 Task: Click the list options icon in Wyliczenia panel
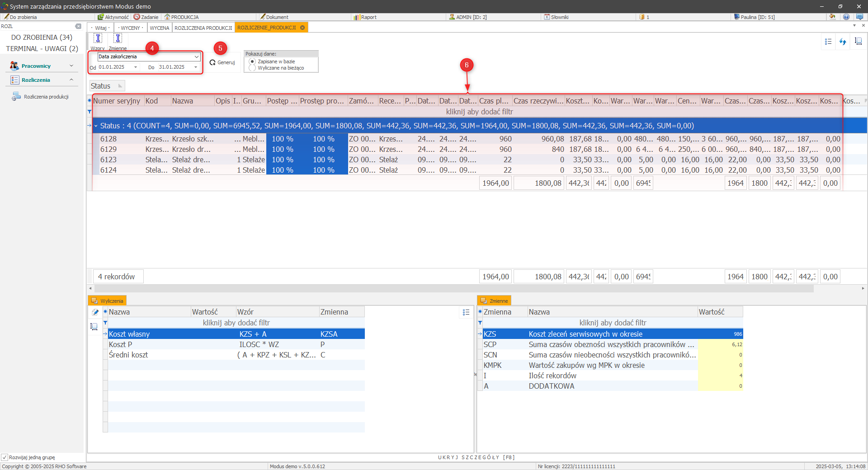(x=466, y=312)
